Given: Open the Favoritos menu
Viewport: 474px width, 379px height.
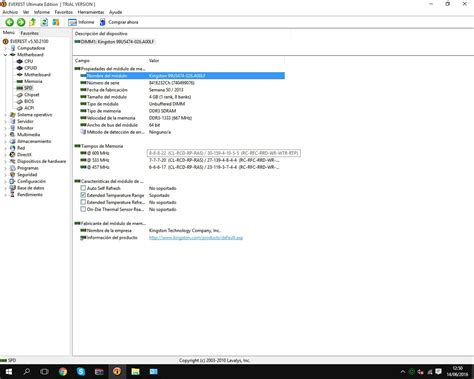Looking at the screenshot, I should pyautogui.click(x=64, y=12).
